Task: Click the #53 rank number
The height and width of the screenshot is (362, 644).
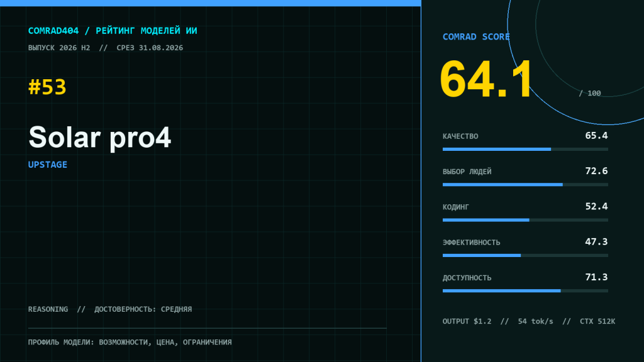Action: (x=47, y=87)
